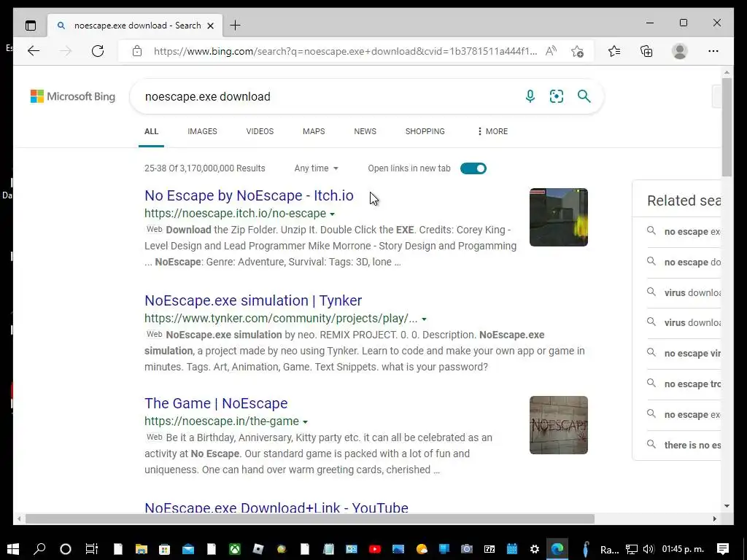Open Windows taskbar search
Image resolution: width=747 pixels, height=560 pixels.
[x=39, y=549]
